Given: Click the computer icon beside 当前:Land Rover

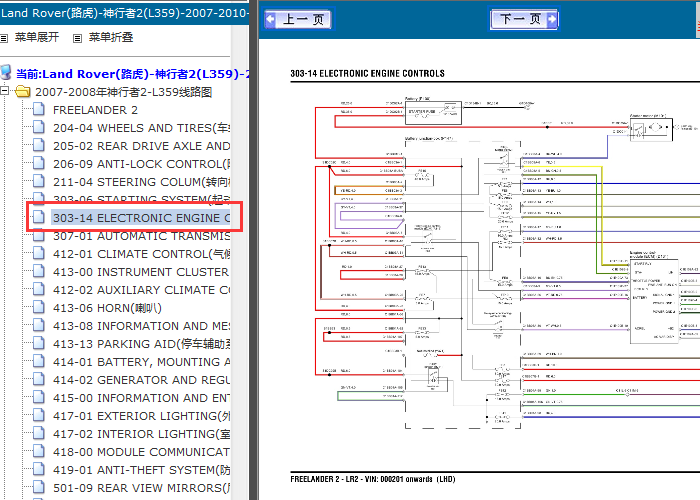Looking at the screenshot, I should tap(6, 72).
